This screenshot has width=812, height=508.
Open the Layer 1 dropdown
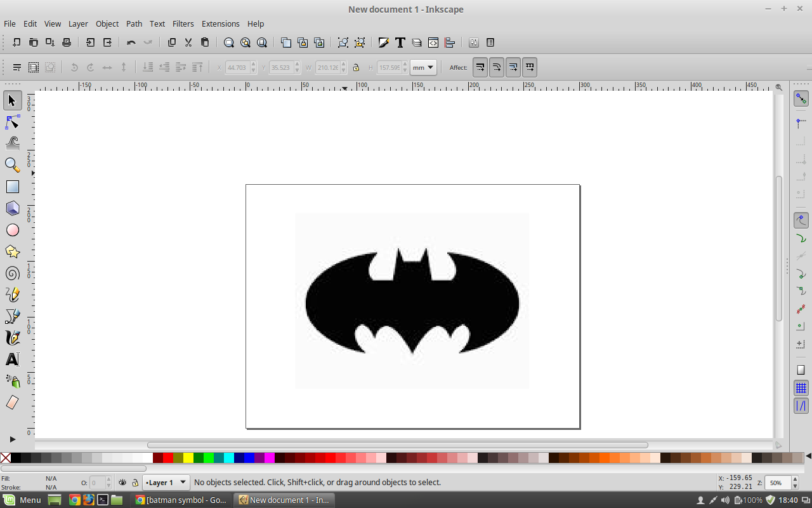(x=166, y=483)
